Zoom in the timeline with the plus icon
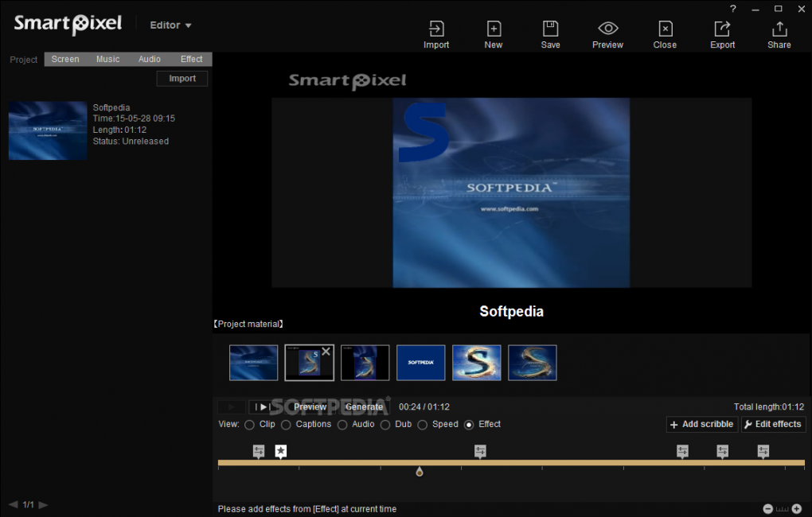The width and height of the screenshot is (812, 517). coord(797,509)
